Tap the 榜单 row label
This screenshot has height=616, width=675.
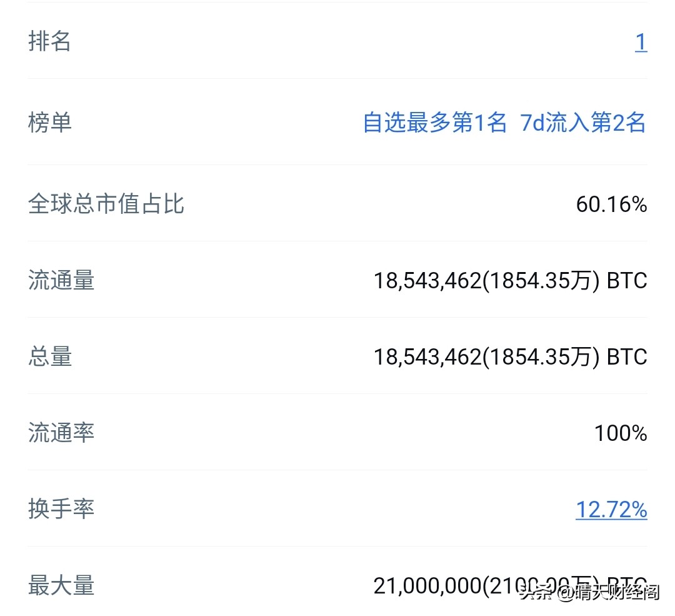click(50, 123)
